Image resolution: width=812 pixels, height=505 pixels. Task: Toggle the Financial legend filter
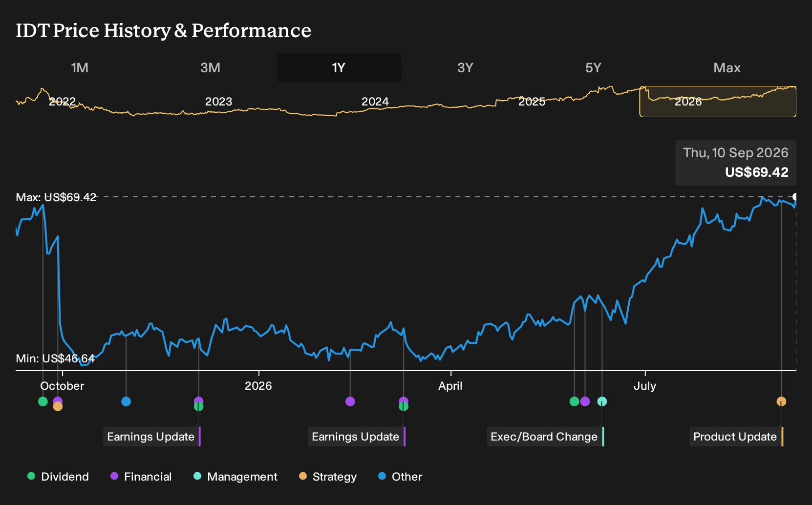(141, 477)
